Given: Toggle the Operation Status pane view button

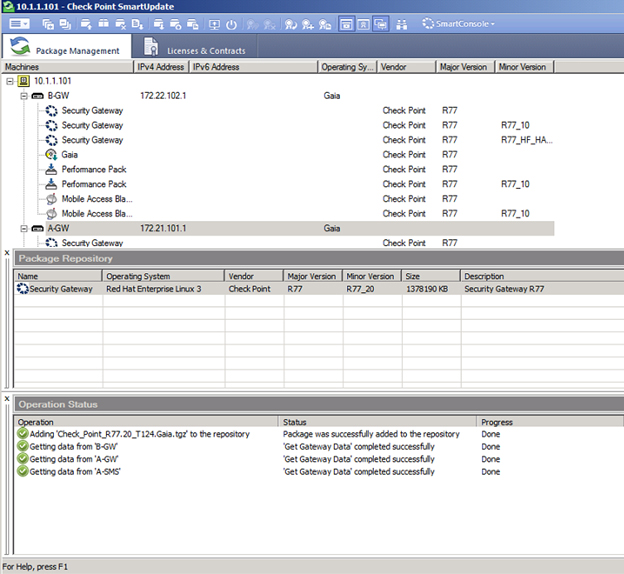Looking at the screenshot, I should [x=380, y=24].
